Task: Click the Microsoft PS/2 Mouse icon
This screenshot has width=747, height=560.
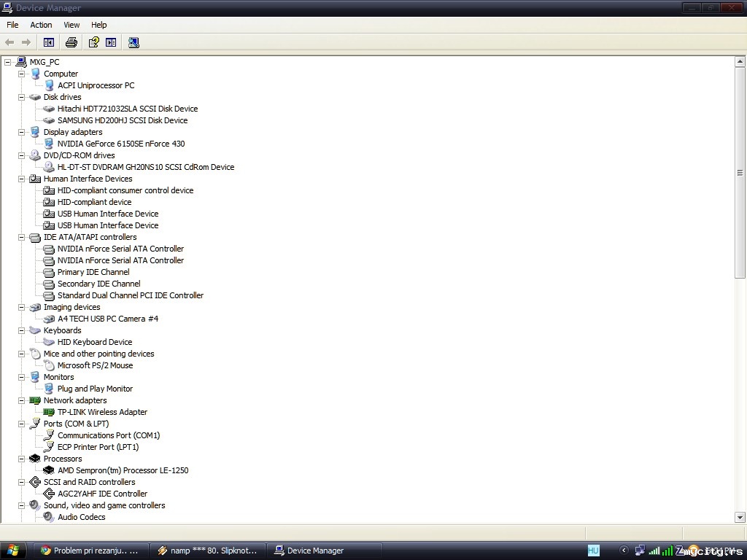Action: tap(49, 365)
